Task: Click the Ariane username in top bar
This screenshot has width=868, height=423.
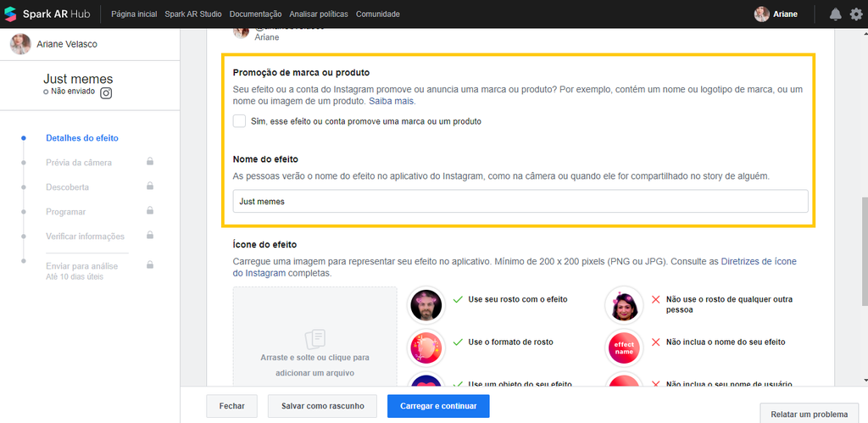Action: [x=786, y=14]
